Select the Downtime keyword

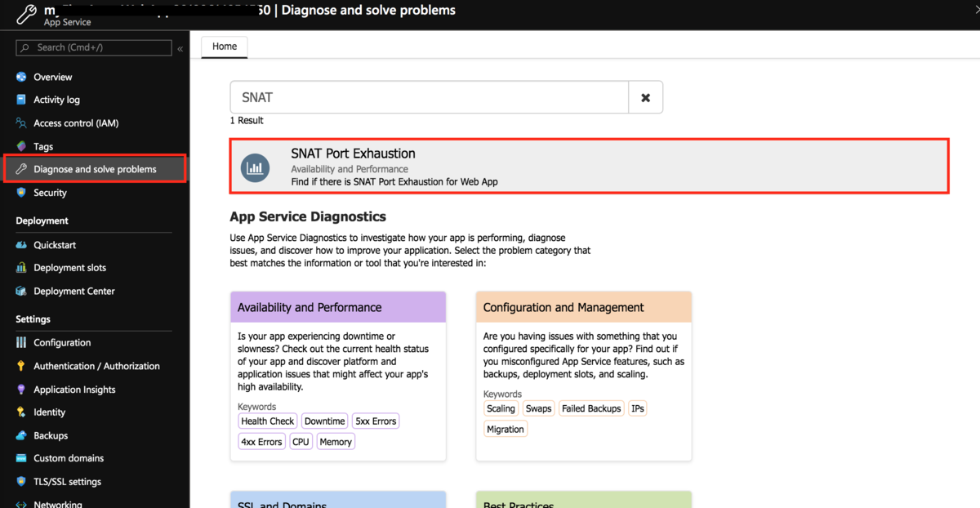point(325,421)
